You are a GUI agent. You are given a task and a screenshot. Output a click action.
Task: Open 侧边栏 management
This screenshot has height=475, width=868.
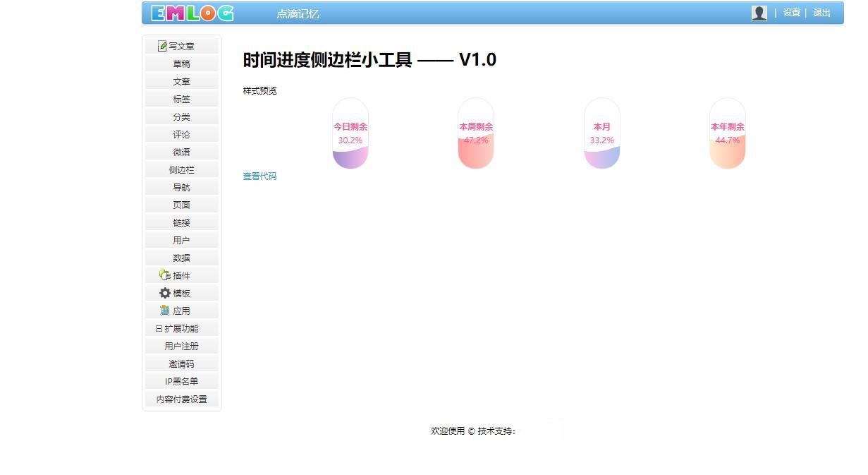coord(181,169)
